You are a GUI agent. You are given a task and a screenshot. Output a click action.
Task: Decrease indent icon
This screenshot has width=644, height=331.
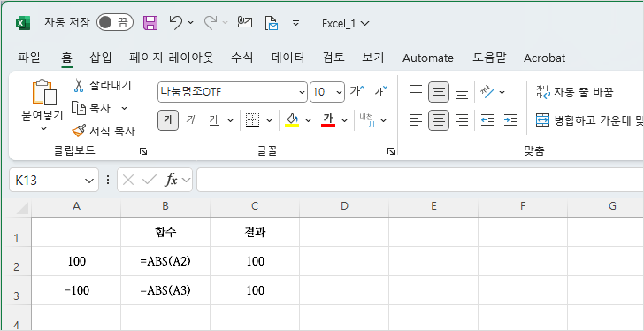point(487,120)
